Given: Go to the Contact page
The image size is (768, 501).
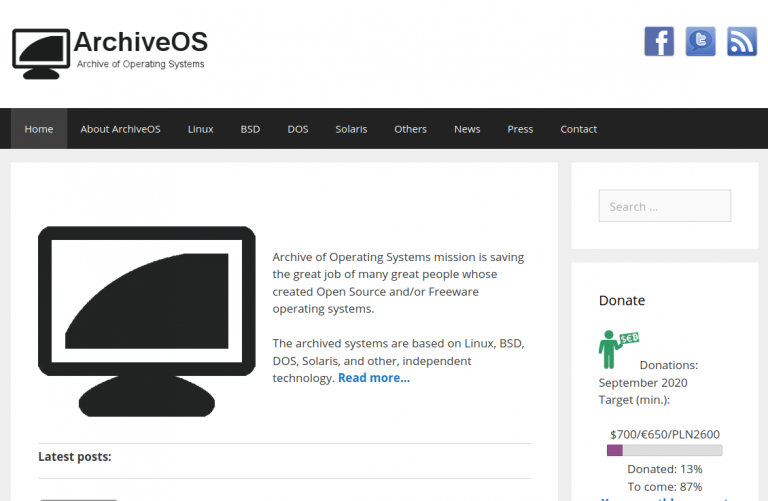Looking at the screenshot, I should [578, 129].
